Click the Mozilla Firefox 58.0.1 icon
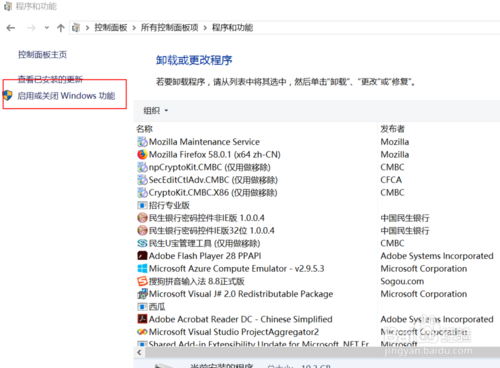Viewport: 500px width, 368px height. 142,155
